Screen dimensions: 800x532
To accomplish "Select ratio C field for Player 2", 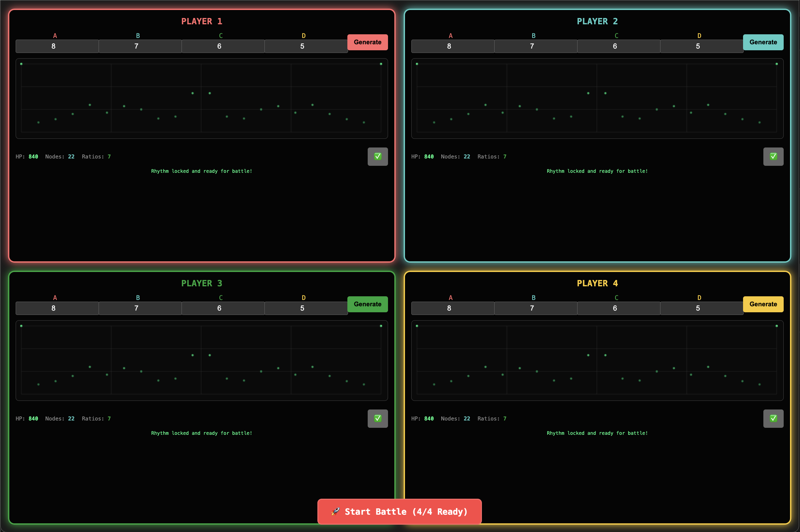I will pyautogui.click(x=618, y=46).
